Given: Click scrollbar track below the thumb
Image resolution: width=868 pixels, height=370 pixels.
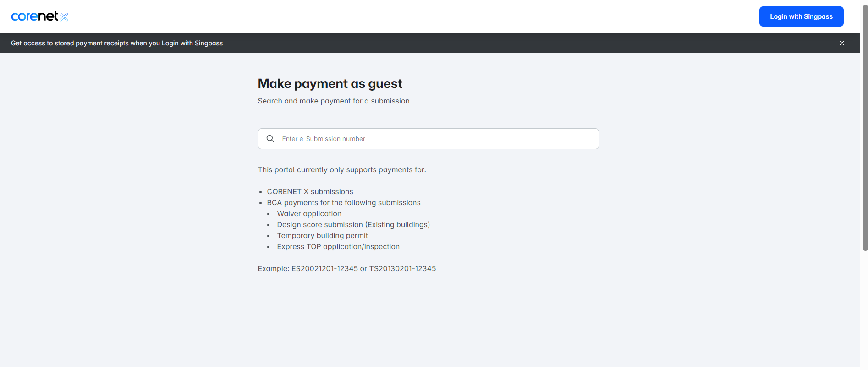Looking at the screenshot, I should 865,311.
